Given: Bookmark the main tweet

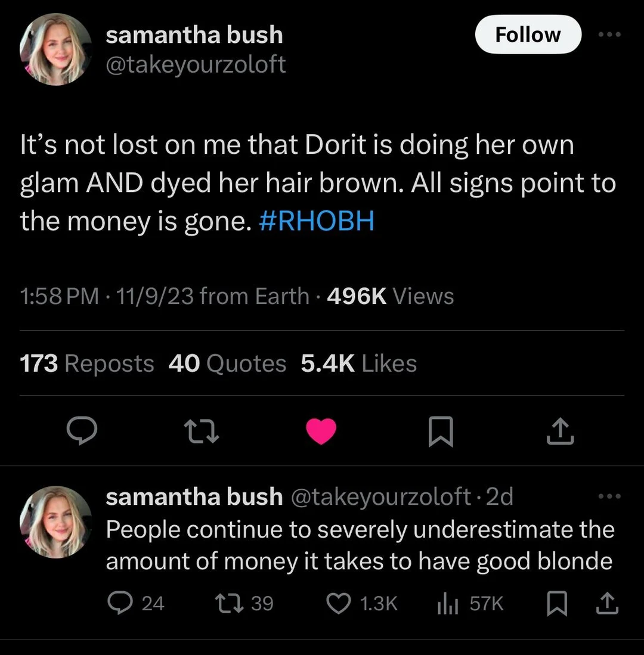Looking at the screenshot, I should point(441,432).
